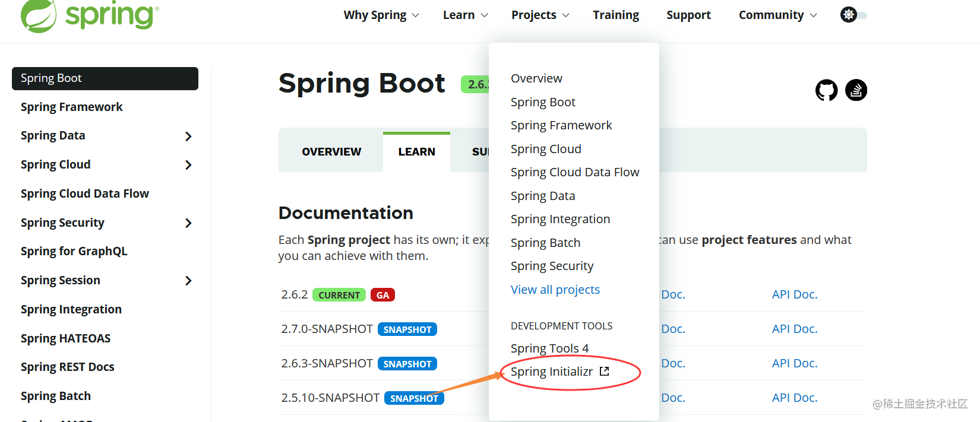Open API Doc. for version 2.6.2
The image size is (980, 422).
795,294
